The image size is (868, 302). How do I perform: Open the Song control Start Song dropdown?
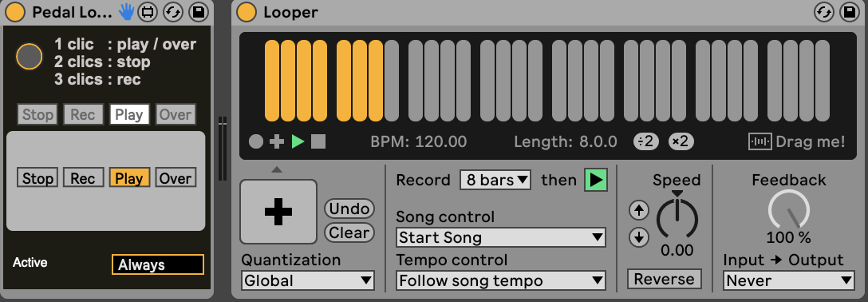pos(501,238)
